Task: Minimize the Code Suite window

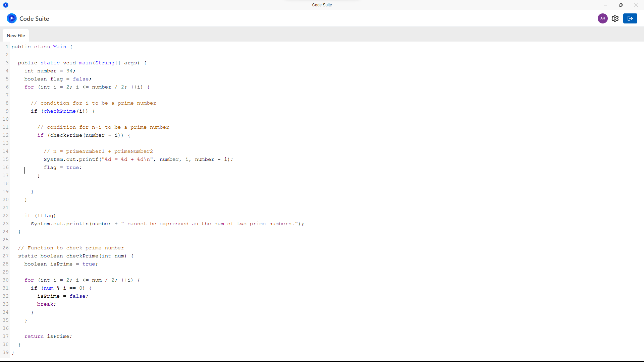Action: [605, 5]
